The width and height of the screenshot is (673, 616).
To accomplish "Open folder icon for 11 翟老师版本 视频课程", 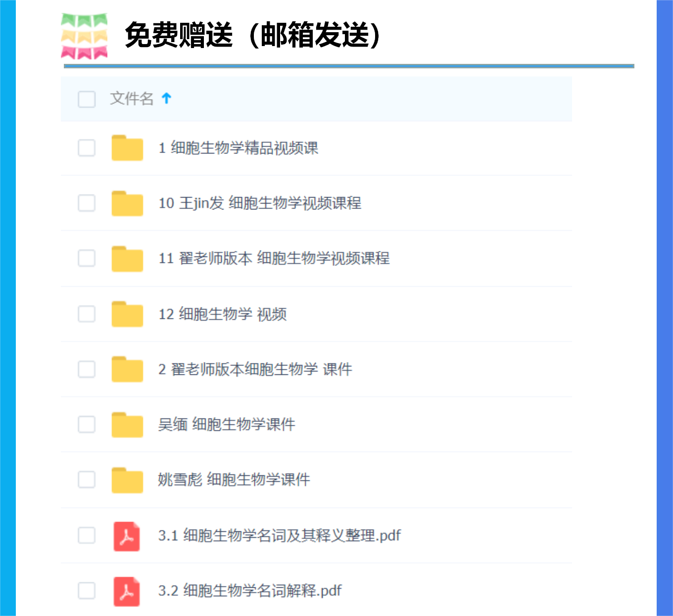I will [127, 258].
